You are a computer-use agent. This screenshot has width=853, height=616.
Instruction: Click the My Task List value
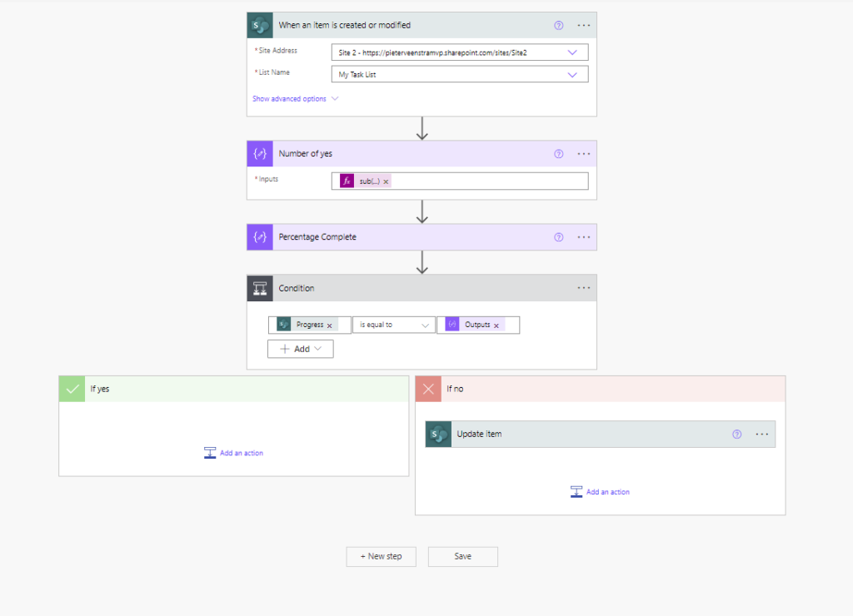coord(357,74)
